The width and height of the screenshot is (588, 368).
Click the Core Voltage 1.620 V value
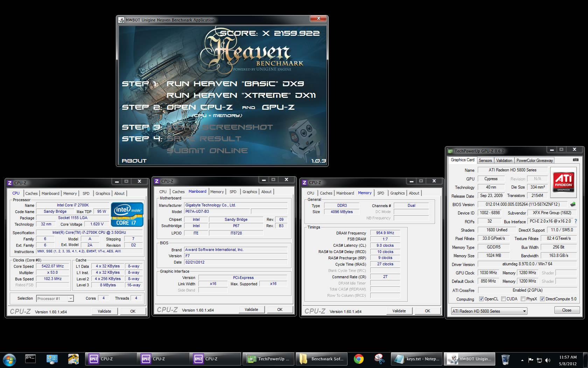click(x=97, y=224)
